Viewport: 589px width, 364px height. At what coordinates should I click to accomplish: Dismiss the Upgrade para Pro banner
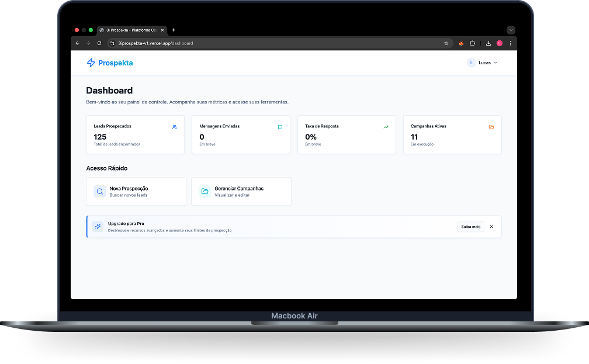click(491, 227)
